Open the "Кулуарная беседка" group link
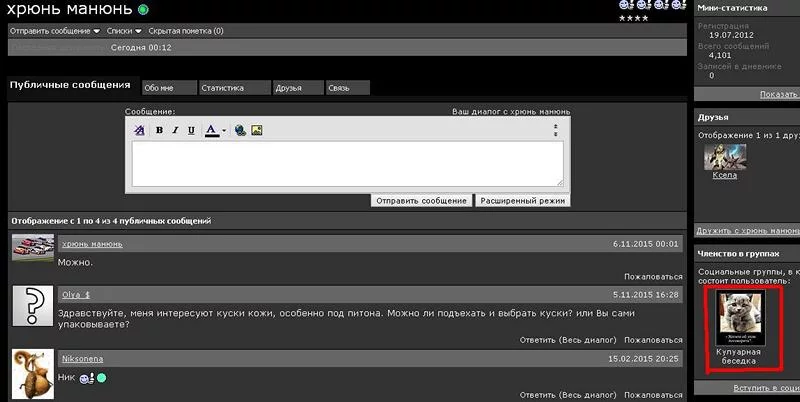Screen dimensions: 800x402 pyautogui.click(x=738, y=356)
